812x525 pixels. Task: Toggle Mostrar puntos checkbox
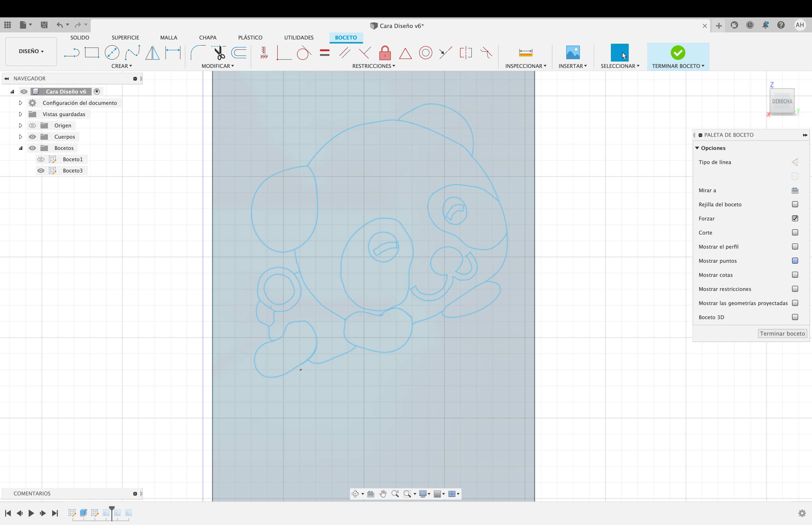click(x=795, y=260)
